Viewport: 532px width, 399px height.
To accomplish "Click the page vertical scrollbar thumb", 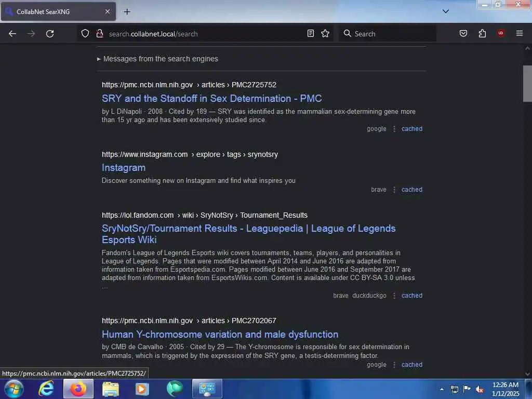I will click(527, 84).
